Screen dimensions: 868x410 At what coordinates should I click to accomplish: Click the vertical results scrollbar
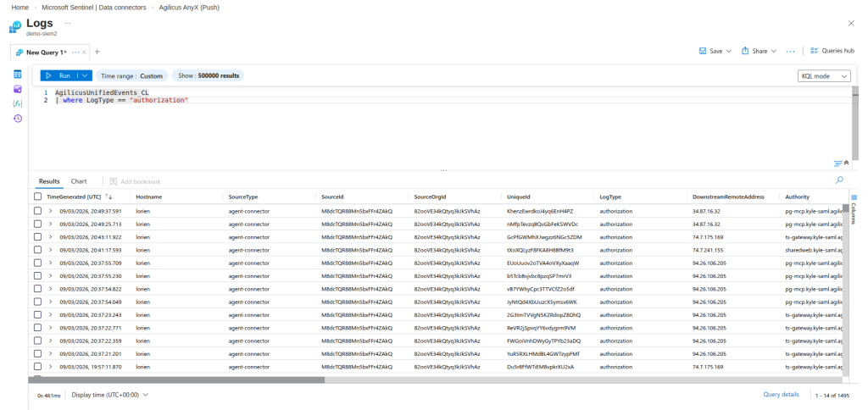pos(846,209)
